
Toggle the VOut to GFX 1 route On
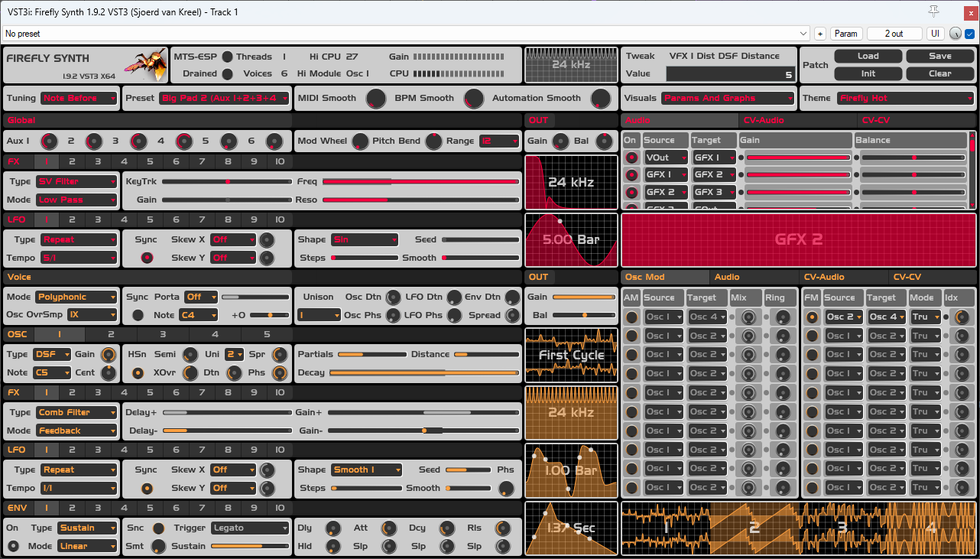pyautogui.click(x=631, y=158)
